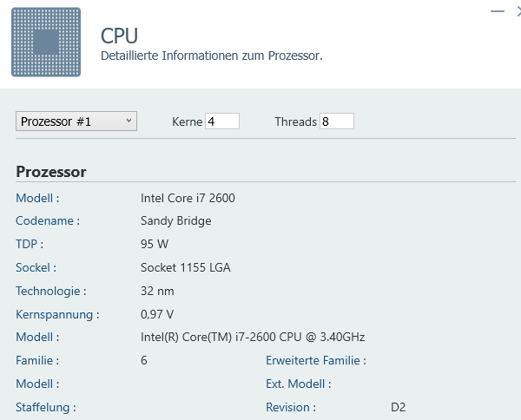Viewport: 521px width, 420px height.
Task: Click the 'Kernspannung :' label
Action: click(57, 314)
